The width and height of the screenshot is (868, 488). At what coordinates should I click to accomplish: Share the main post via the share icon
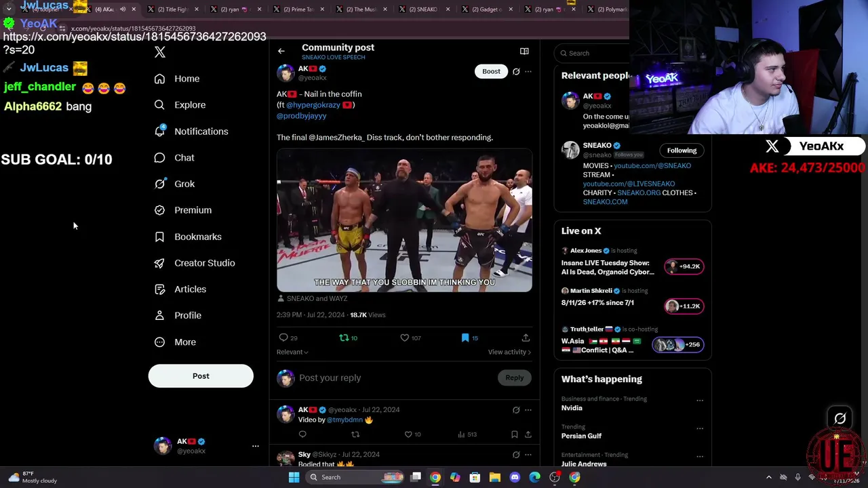click(x=526, y=338)
